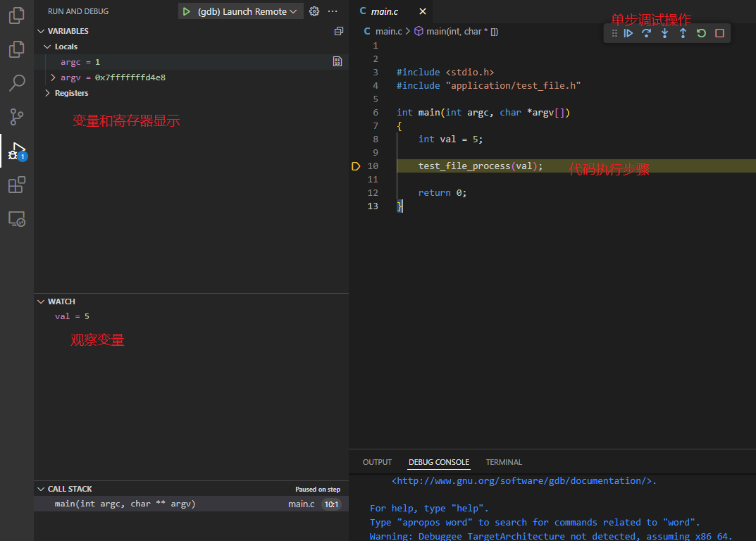The height and width of the screenshot is (541, 756).
Task: View binary data for argc variable
Action: [337, 62]
